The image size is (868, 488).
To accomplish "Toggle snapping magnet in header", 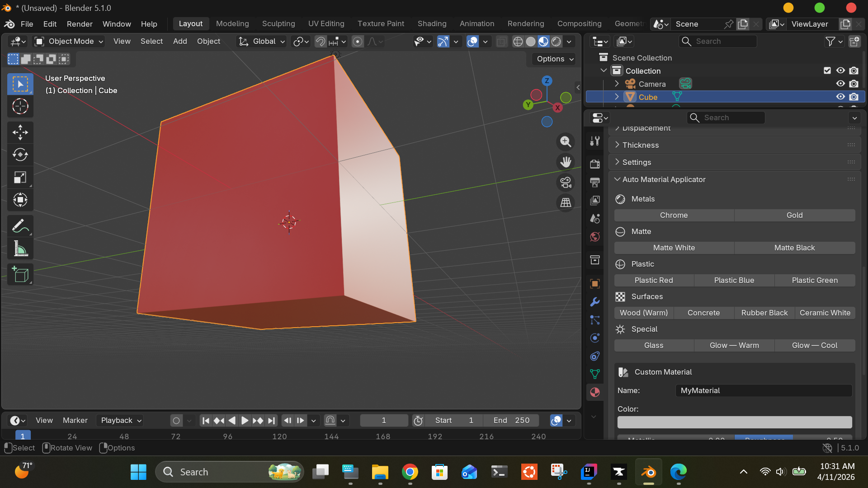I will tap(320, 42).
